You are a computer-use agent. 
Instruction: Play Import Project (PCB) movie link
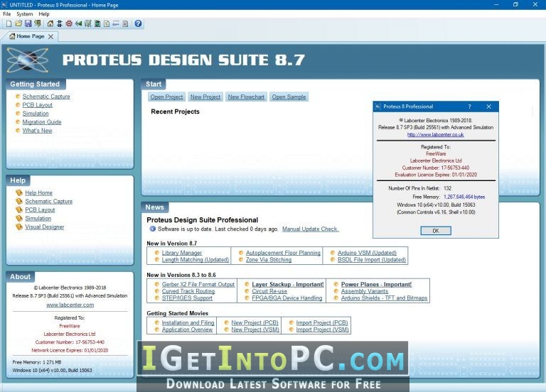(x=322, y=323)
